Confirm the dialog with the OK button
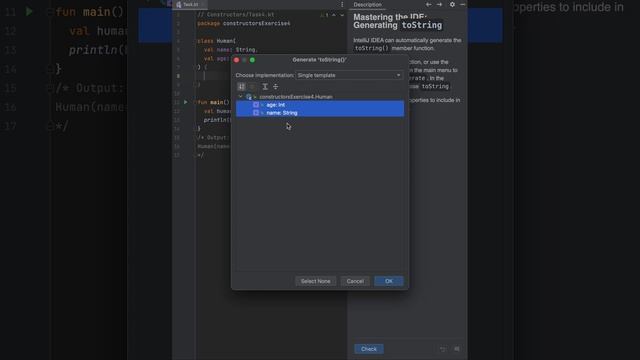The height and width of the screenshot is (360, 640). (x=389, y=281)
